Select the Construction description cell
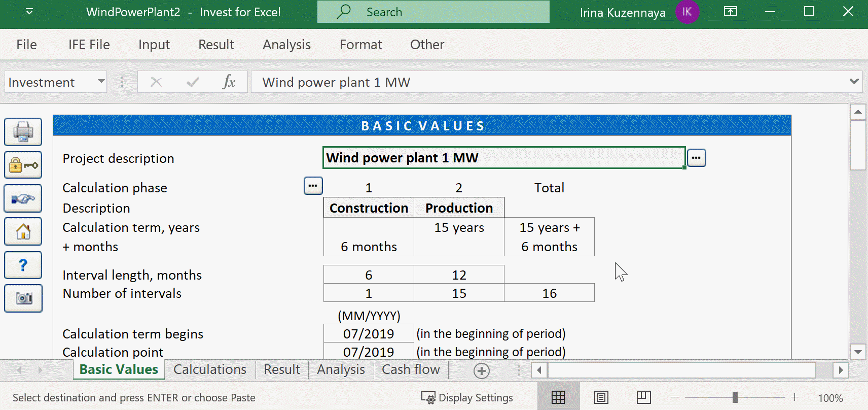Screen dimensions: 868x410 point(369,208)
